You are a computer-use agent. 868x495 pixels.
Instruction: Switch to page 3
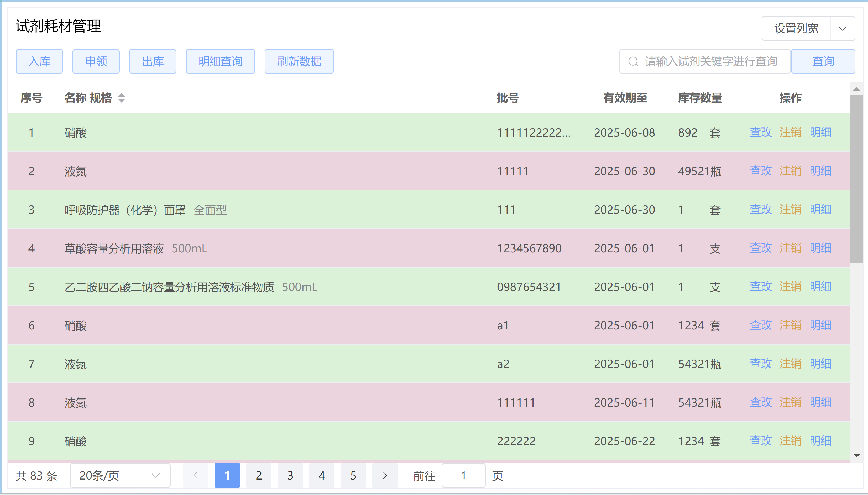click(x=290, y=475)
